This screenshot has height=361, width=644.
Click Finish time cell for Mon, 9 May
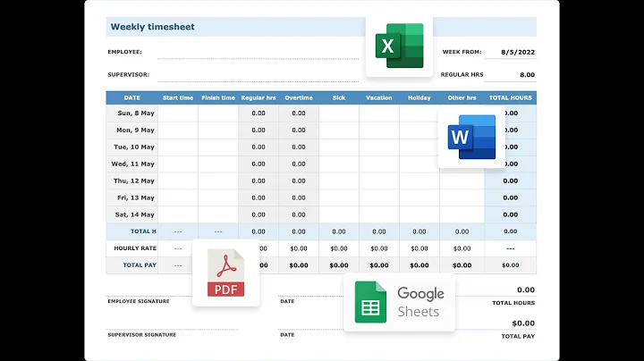(218, 130)
